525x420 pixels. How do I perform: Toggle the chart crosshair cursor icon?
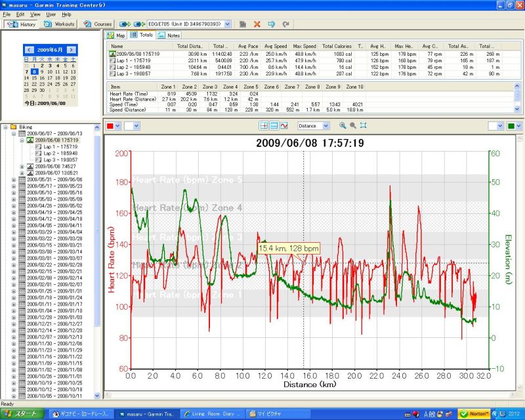pos(264,125)
